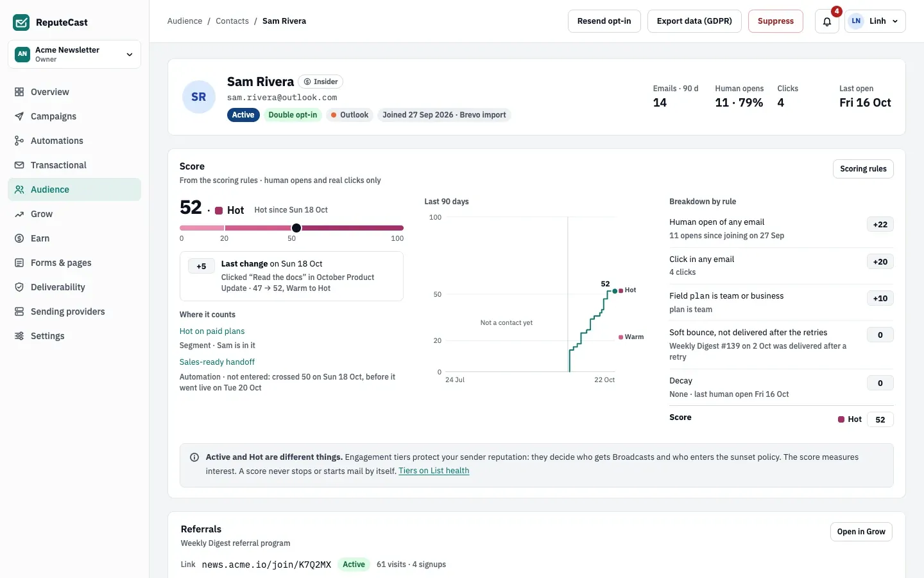Image resolution: width=924 pixels, height=578 pixels.
Task: Select Deliverability in the sidebar
Action: pyautogui.click(x=74, y=287)
